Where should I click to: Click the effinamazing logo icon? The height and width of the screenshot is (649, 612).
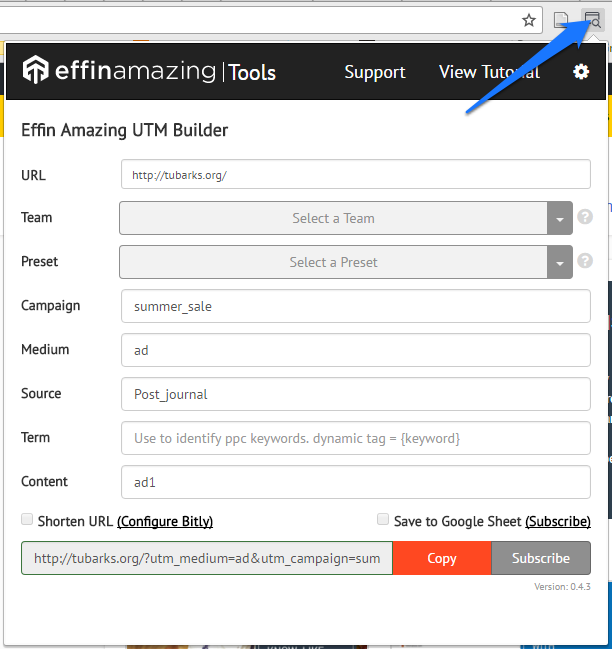[36, 71]
